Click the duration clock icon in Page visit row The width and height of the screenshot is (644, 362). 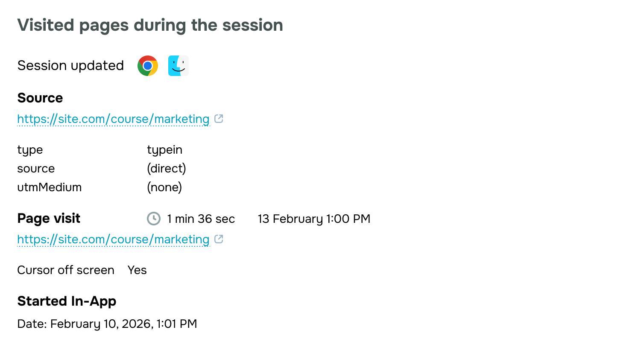[x=153, y=219]
